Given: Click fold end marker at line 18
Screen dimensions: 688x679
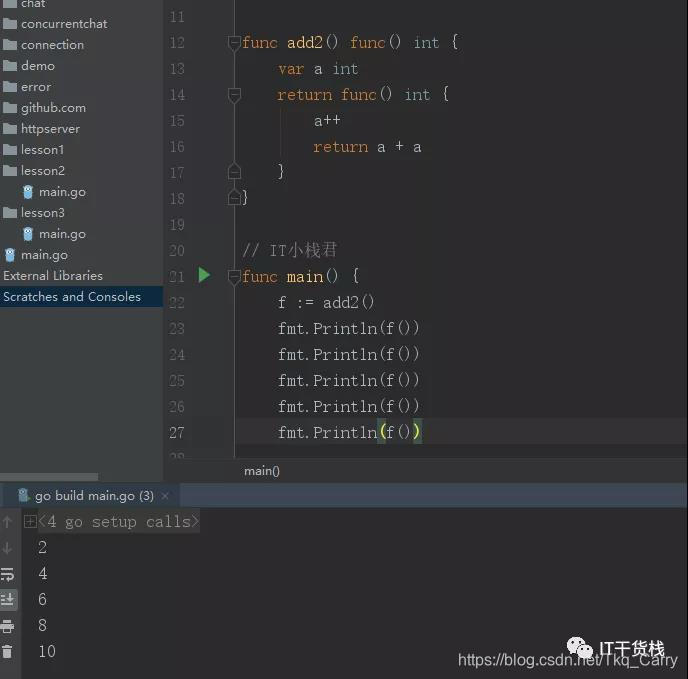Looking at the screenshot, I should pyautogui.click(x=234, y=197).
